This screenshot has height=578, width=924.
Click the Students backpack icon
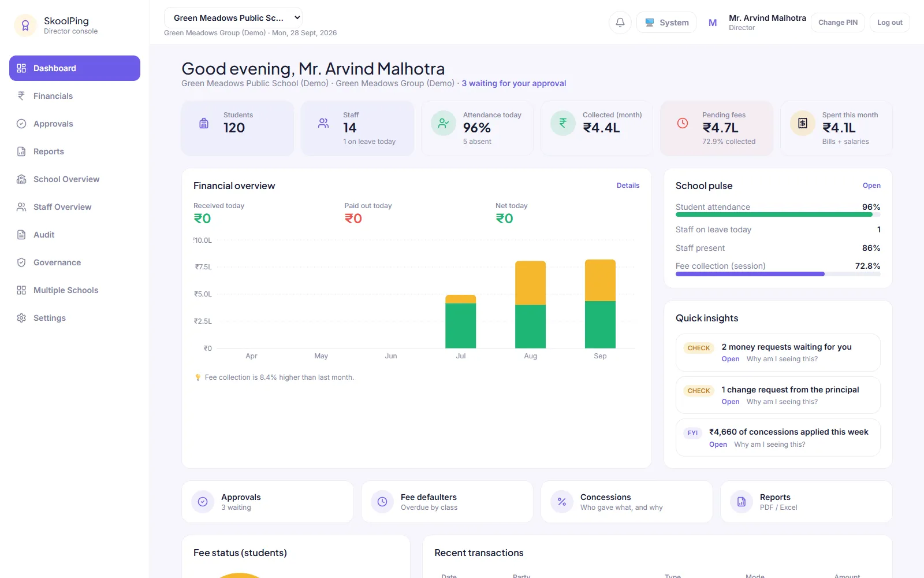[x=204, y=123]
